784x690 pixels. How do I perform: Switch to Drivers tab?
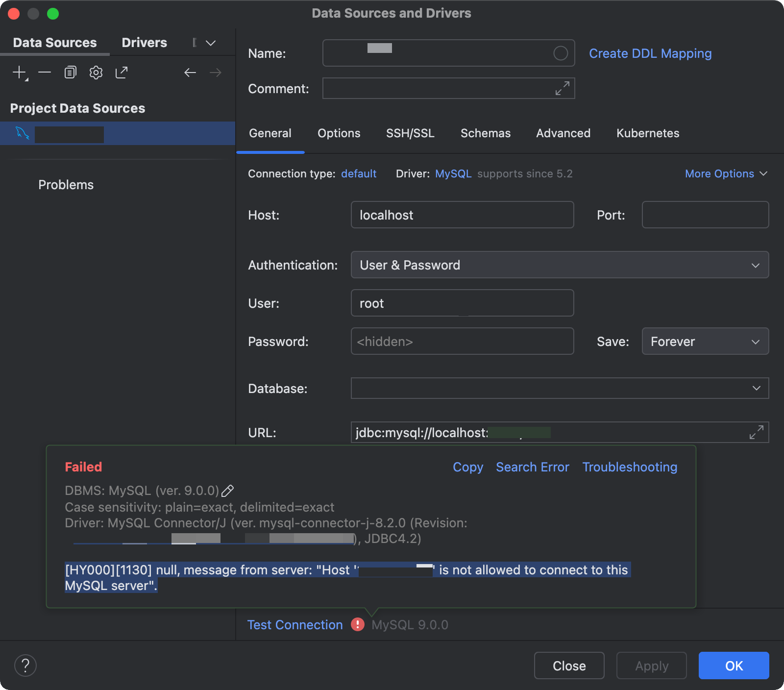144,43
